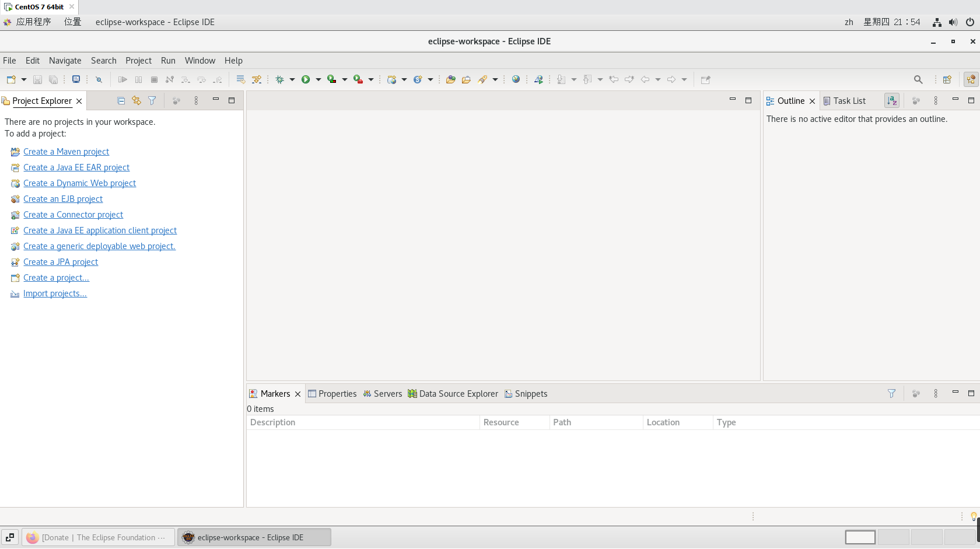Viewport: 980px width, 549px height.
Task: Open the Markers View Menu (three dots)
Action: click(x=936, y=394)
